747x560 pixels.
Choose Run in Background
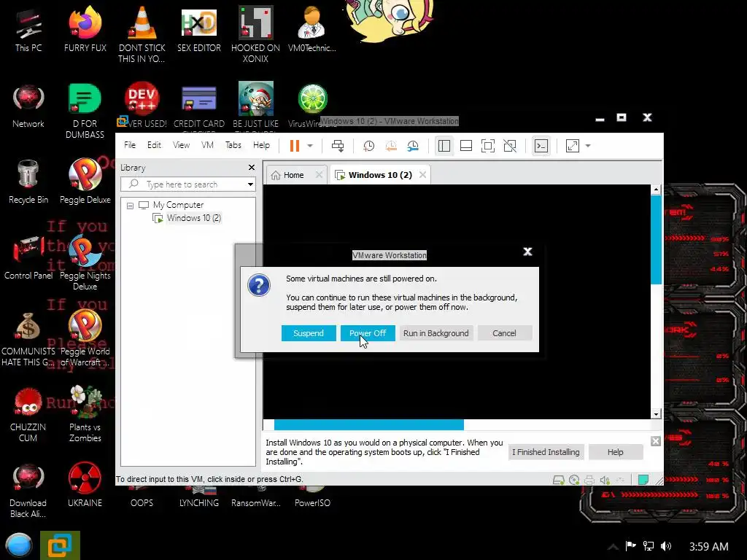tap(436, 333)
